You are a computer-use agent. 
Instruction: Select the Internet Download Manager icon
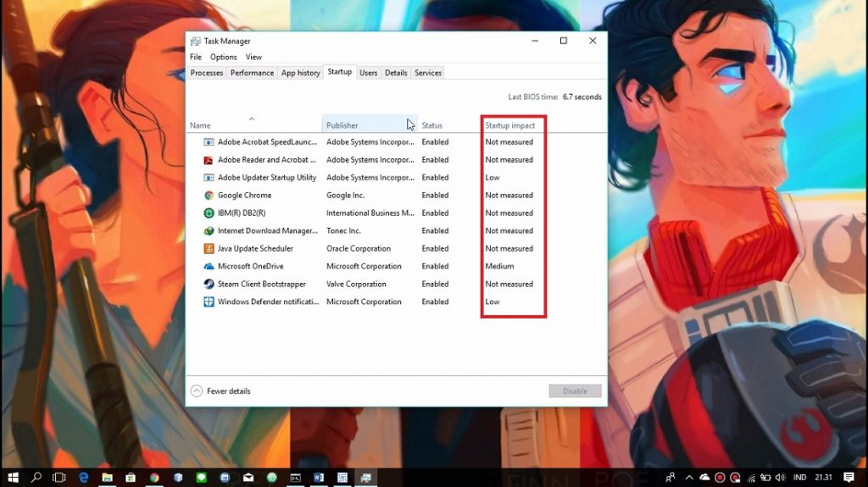point(209,231)
